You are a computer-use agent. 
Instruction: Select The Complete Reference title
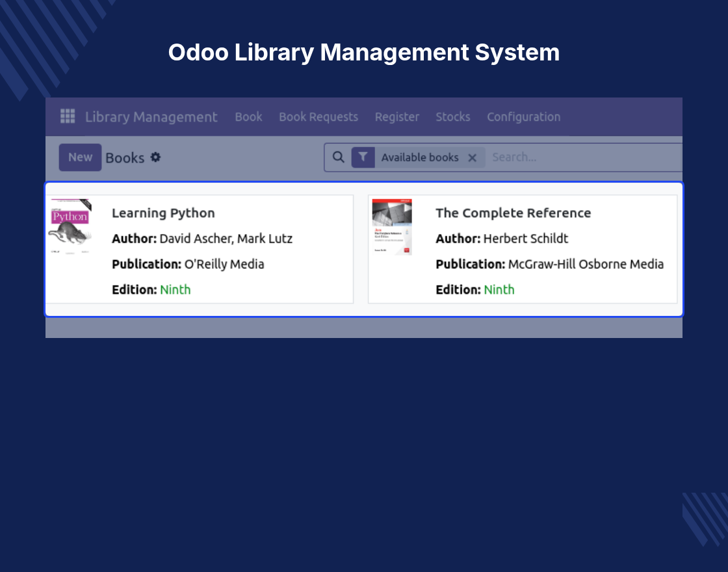click(x=513, y=213)
